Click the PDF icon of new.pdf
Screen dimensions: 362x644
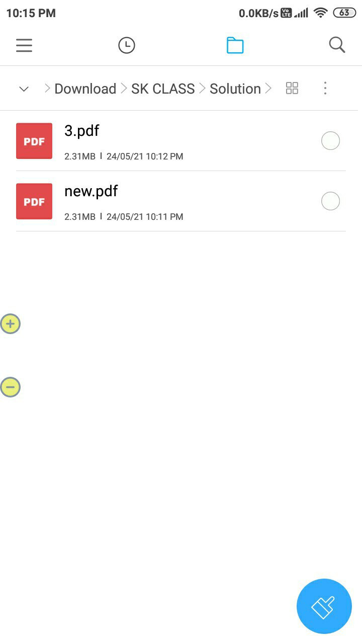coord(34,201)
